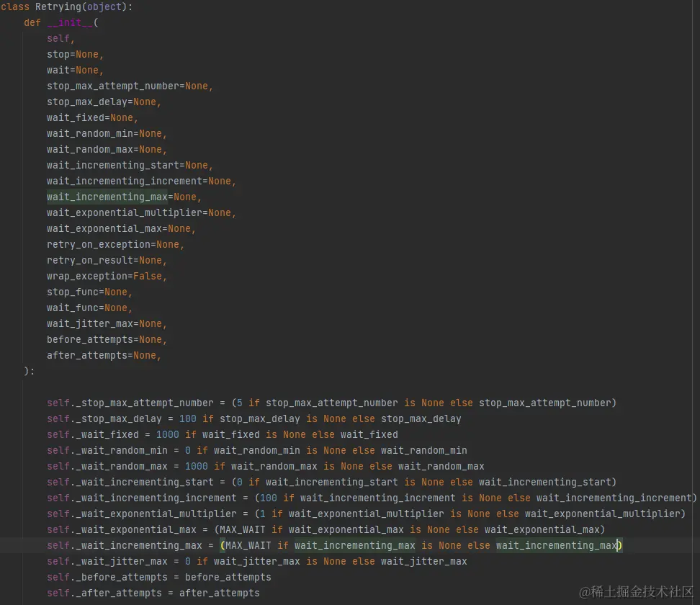Click the stop_max_delay=None parameter
The image size is (700, 605).
coord(104,102)
